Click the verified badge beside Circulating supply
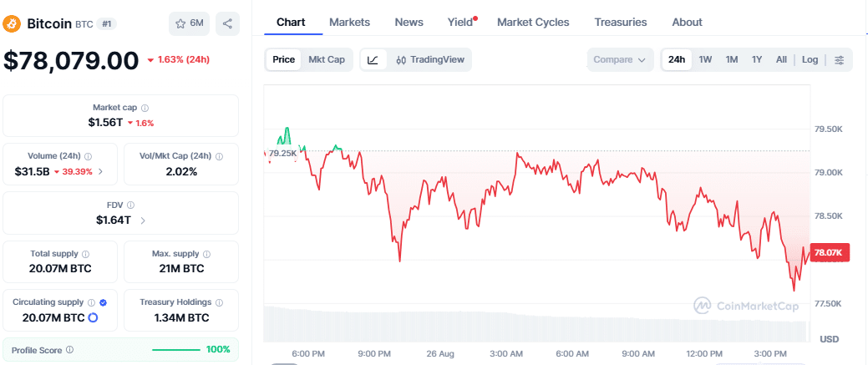Image resolution: width=868 pixels, height=365 pixels. pyautogui.click(x=103, y=302)
